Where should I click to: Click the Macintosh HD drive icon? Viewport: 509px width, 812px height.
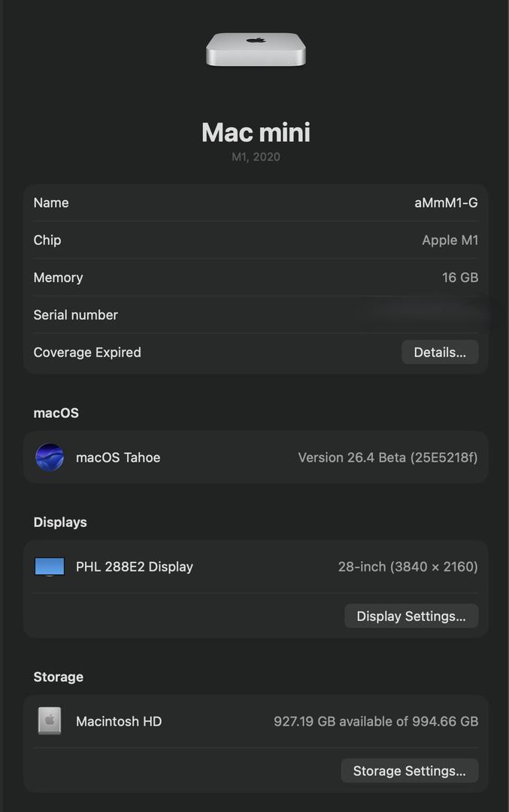50,721
